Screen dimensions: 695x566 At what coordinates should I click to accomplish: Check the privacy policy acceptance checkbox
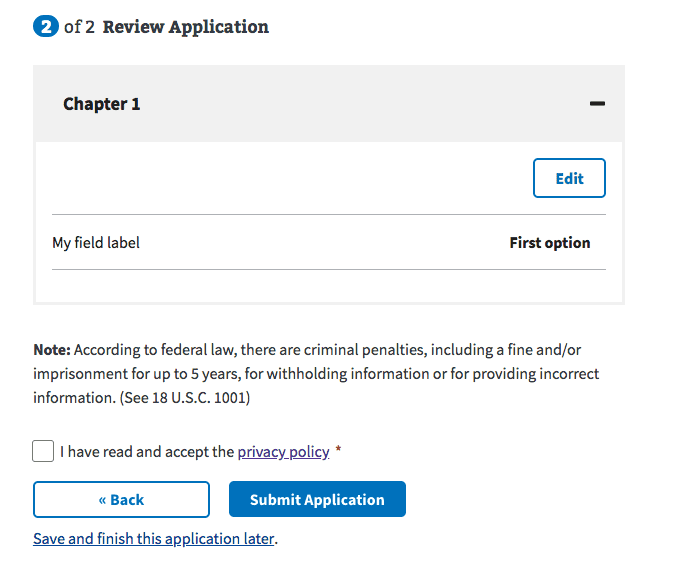point(43,451)
